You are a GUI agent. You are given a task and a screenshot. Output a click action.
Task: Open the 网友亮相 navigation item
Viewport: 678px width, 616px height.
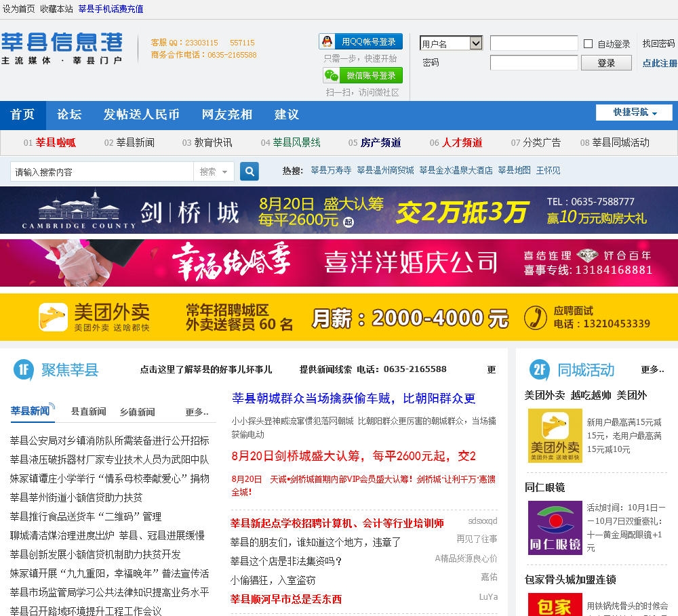[x=227, y=115]
